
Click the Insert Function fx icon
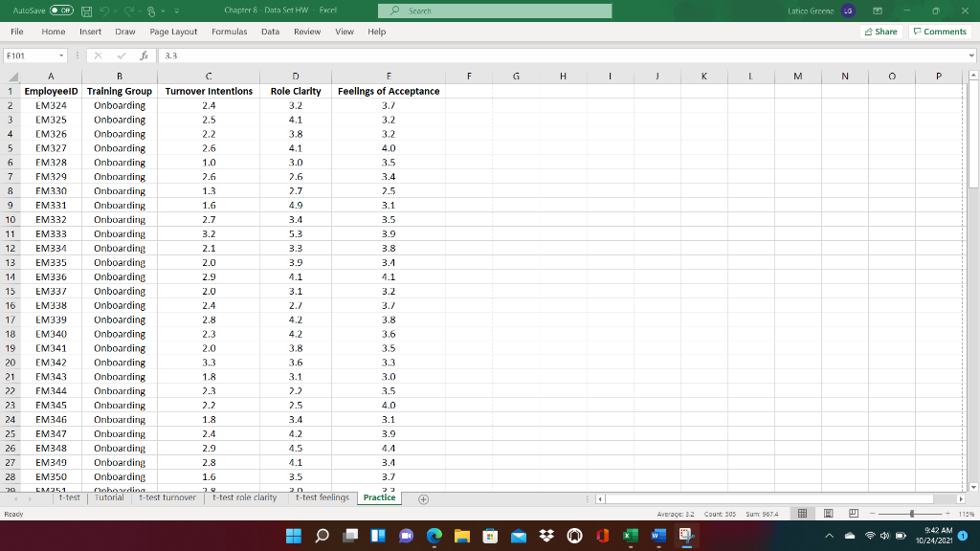(x=145, y=55)
